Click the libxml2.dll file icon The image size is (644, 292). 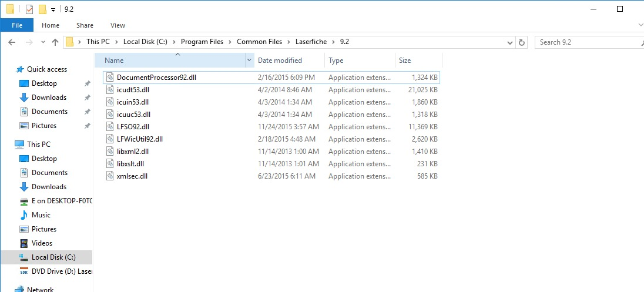[x=110, y=151]
